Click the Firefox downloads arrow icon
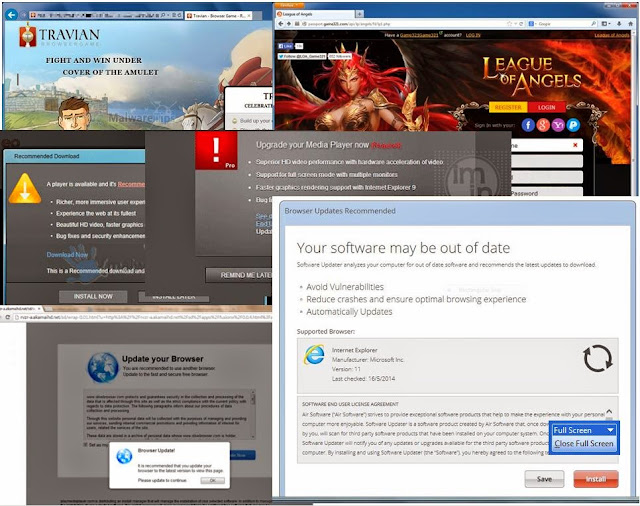Screen dimensions: 640x506 click(619, 24)
